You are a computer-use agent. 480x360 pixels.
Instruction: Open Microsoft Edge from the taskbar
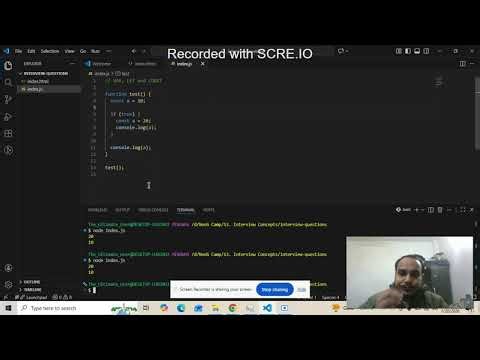point(181,308)
